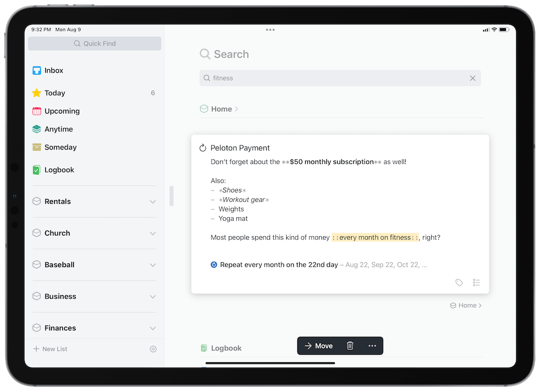Open the Business area
The width and height of the screenshot is (541, 392).
tap(61, 296)
